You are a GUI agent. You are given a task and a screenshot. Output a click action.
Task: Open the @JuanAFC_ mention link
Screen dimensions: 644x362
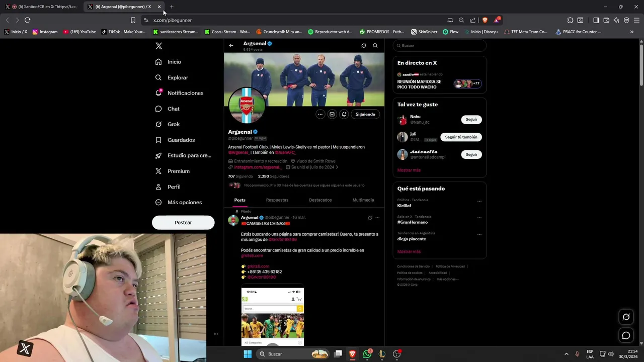[285, 152]
